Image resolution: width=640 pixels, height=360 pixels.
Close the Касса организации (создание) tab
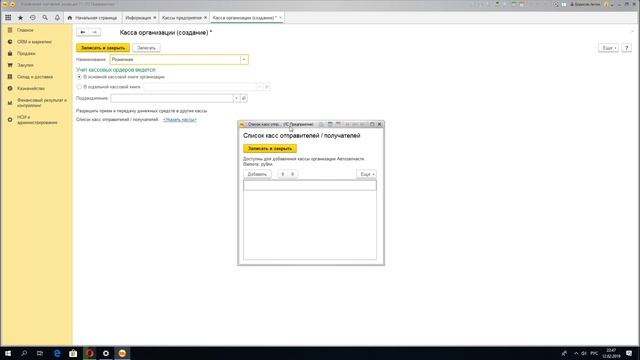pos(280,18)
